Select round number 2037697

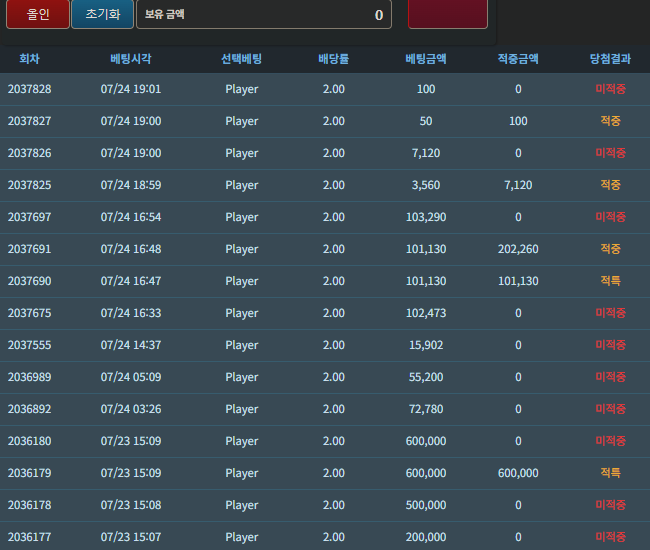(29, 217)
